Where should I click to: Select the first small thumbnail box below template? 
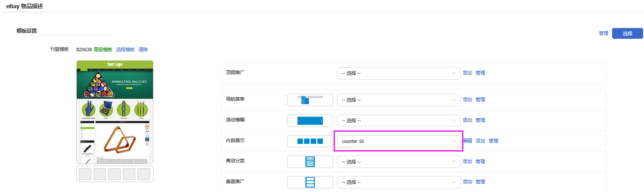click(85, 174)
